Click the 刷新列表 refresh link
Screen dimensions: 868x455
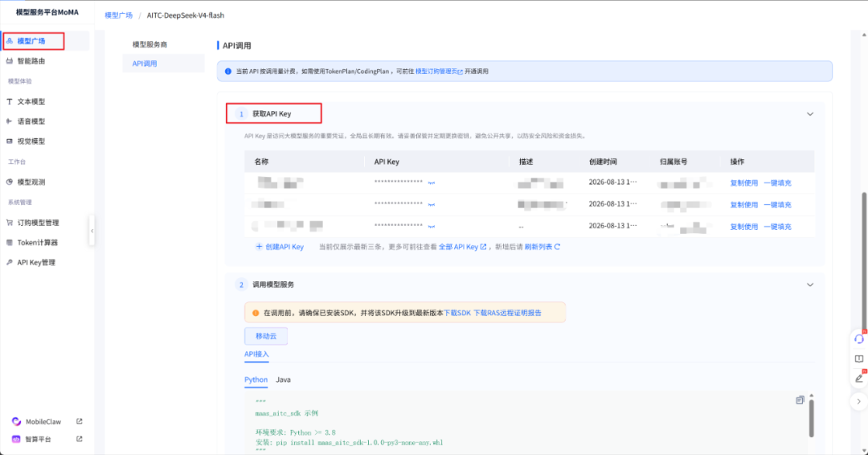[x=542, y=247]
